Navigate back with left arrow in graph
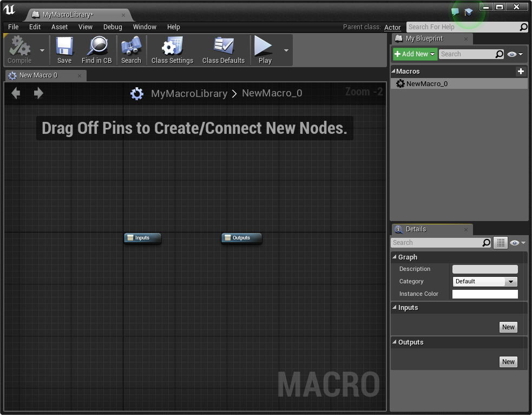This screenshot has height=415, width=532. [16, 93]
